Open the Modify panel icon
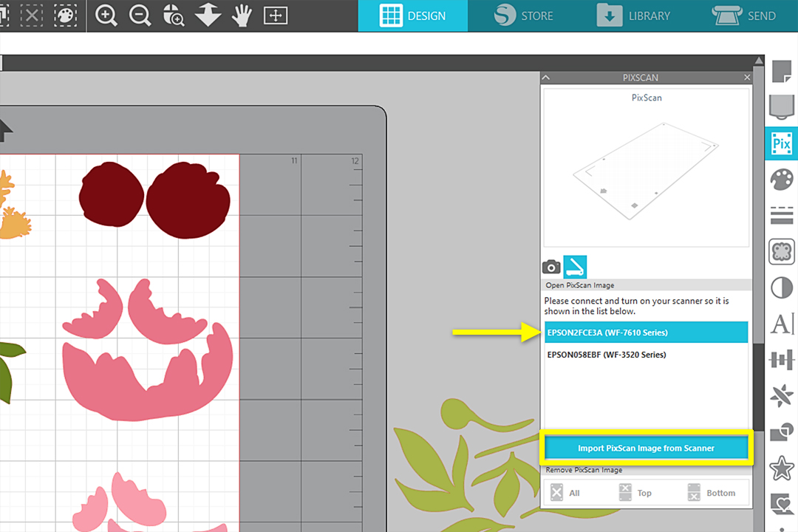The height and width of the screenshot is (532, 798). [781, 432]
